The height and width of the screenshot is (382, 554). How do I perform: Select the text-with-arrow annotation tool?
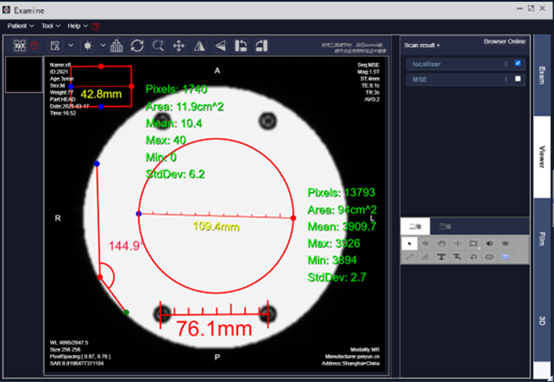(x=457, y=257)
